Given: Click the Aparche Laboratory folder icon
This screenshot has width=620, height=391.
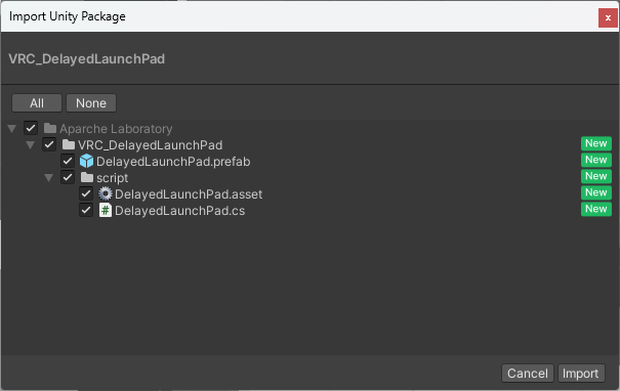Looking at the screenshot, I should pos(50,128).
